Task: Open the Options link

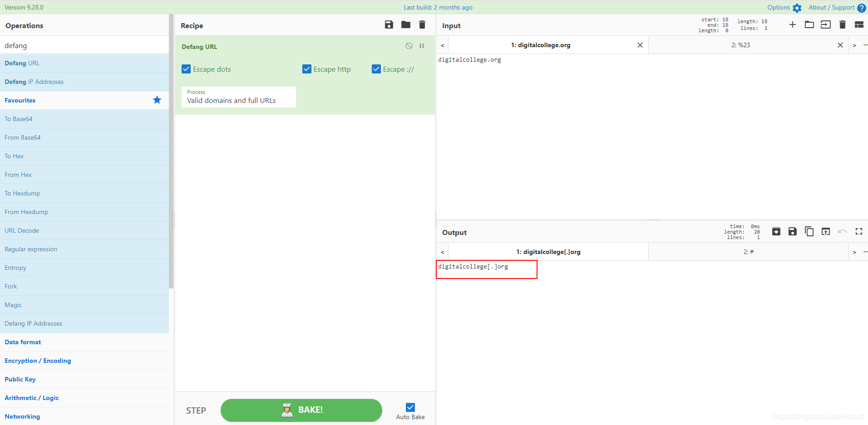Action: (779, 7)
